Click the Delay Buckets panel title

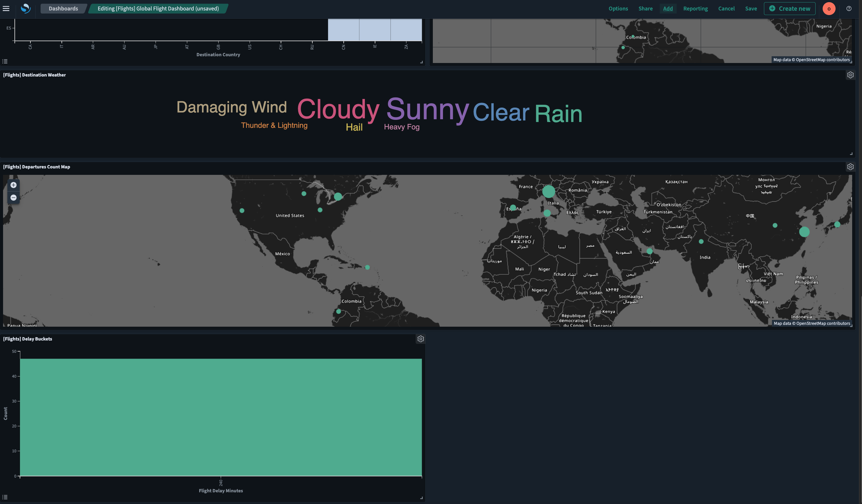coord(28,339)
